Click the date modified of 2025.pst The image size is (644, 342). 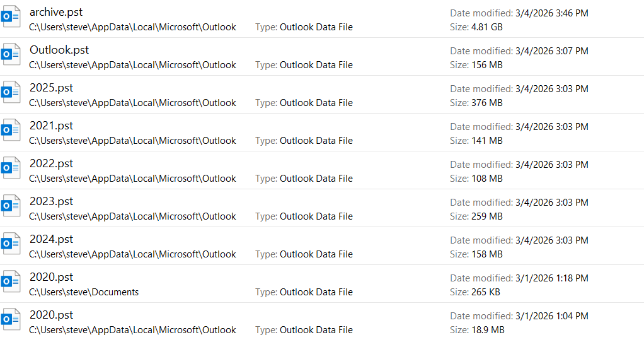(519, 89)
